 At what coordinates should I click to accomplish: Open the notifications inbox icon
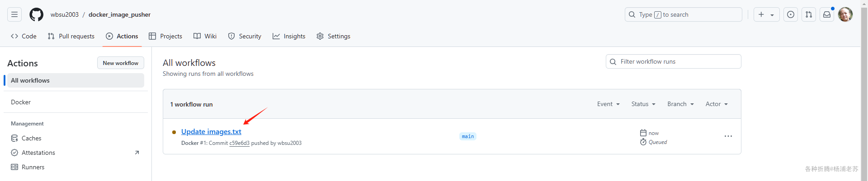pos(827,14)
